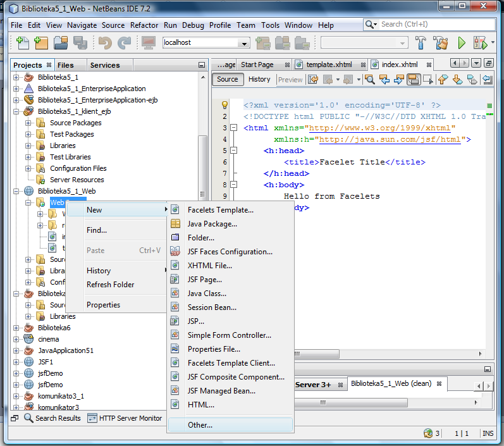
Task: Collapse code fold at h:body line 8
Action: coord(234,185)
